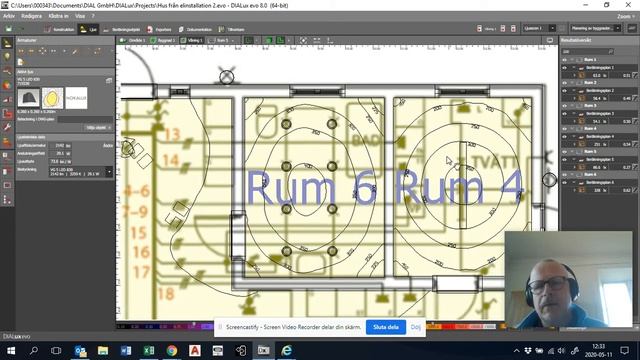Click the Välj utsnitt button

[x=98, y=128]
